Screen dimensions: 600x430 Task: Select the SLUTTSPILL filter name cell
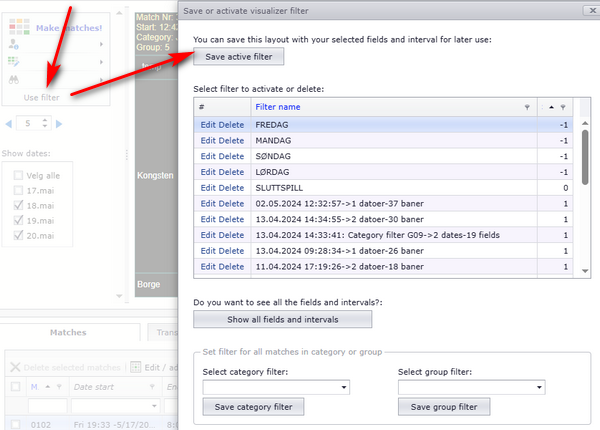click(x=394, y=188)
